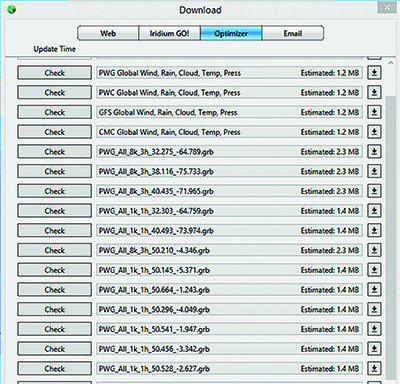The image size is (400, 384).
Task: Check update time for PWC Global Wind
Action: pos(55,92)
